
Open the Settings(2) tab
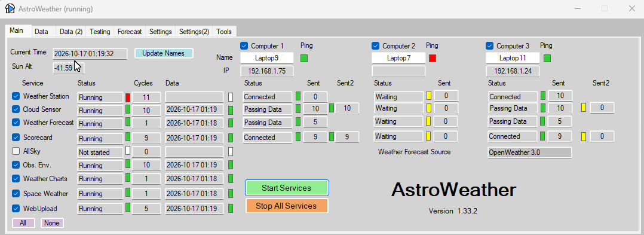[194, 32]
